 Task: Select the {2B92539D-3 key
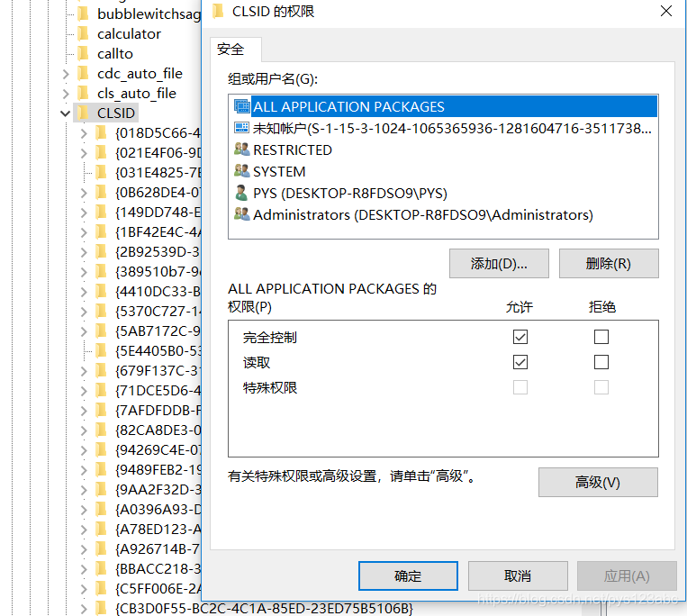point(158,252)
